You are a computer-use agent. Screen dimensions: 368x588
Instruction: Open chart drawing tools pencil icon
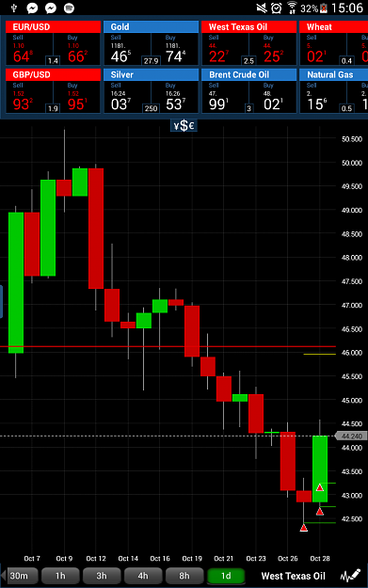(350, 576)
